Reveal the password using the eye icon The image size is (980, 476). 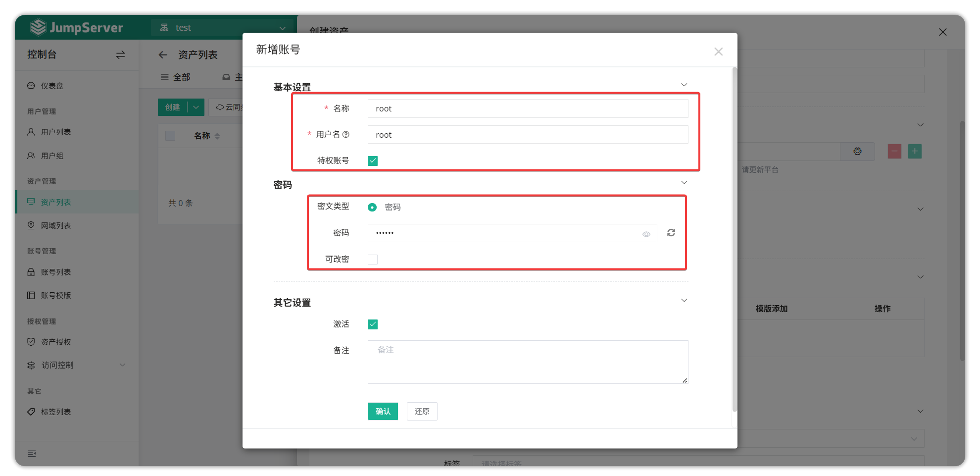[646, 233]
